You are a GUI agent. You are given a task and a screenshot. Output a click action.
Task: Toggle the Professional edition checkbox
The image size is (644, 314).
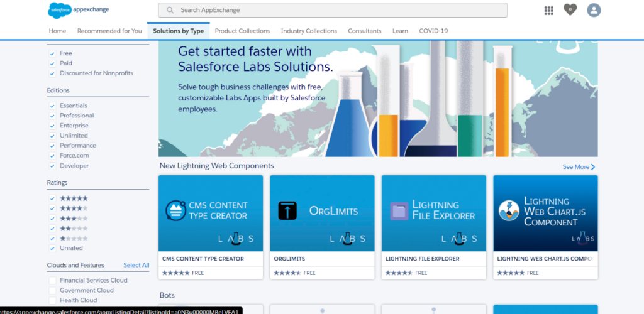point(52,116)
